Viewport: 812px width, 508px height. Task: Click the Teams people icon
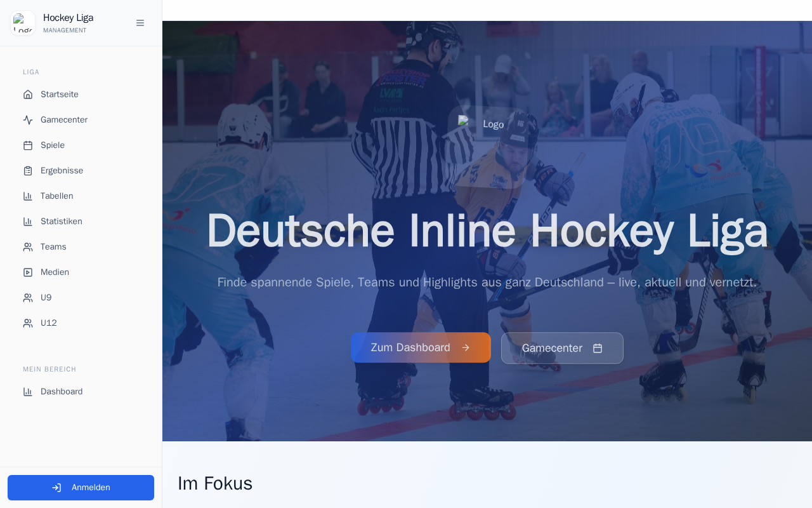(28, 246)
